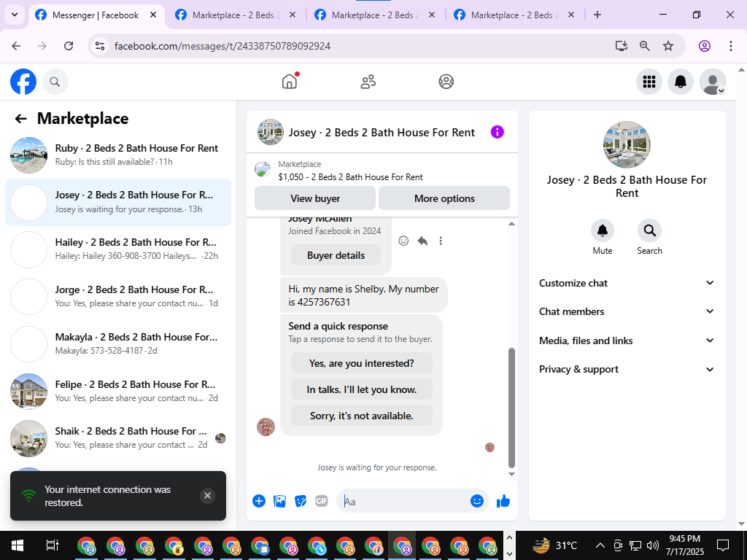Open the Facebook menu grid icon
The width and height of the screenshot is (747, 560).
point(649,82)
